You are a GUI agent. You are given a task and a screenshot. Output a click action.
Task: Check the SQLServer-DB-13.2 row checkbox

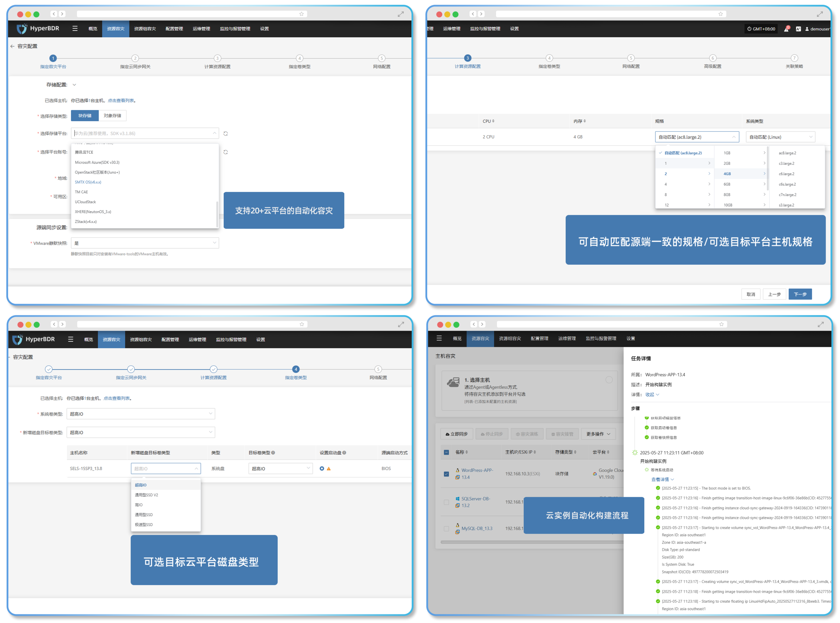[x=446, y=502]
